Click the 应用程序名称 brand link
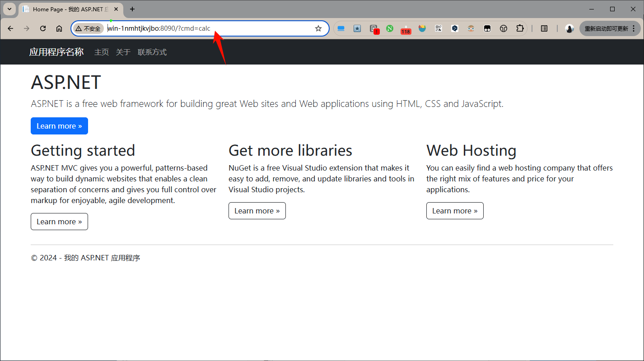 click(x=56, y=52)
